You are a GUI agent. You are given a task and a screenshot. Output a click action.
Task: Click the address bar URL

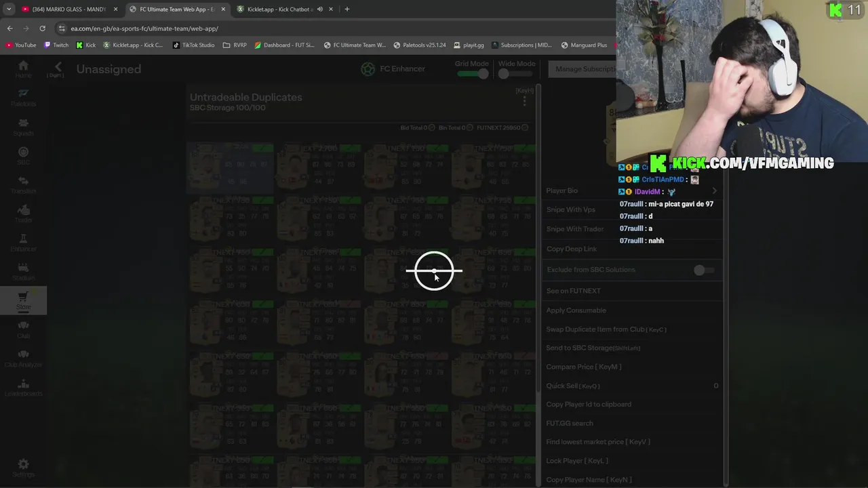point(144,28)
